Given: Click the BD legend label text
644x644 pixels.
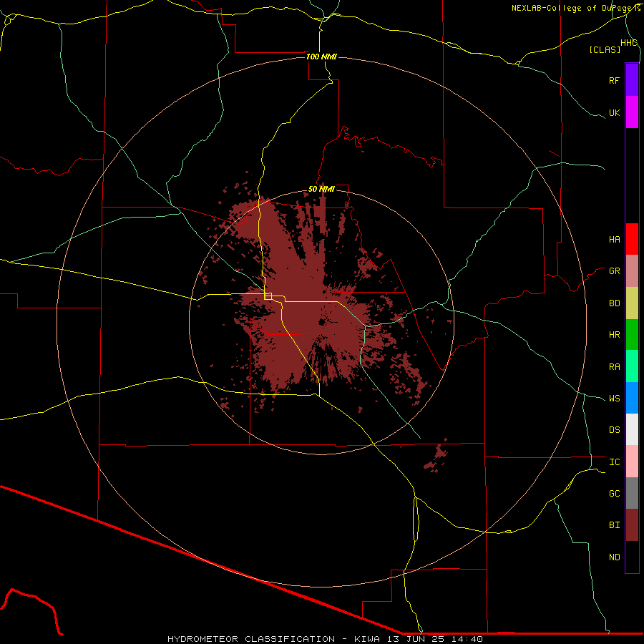Looking at the screenshot, I should coord(614,303).
